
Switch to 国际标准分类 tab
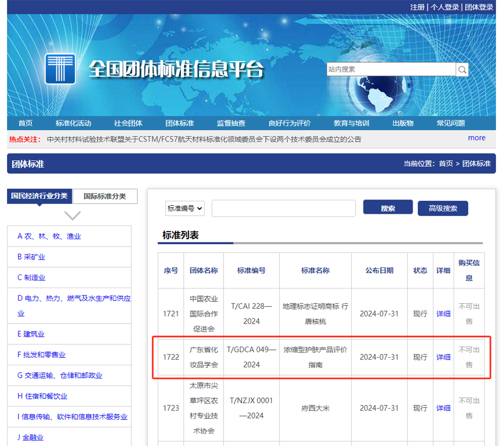[105, 196]
